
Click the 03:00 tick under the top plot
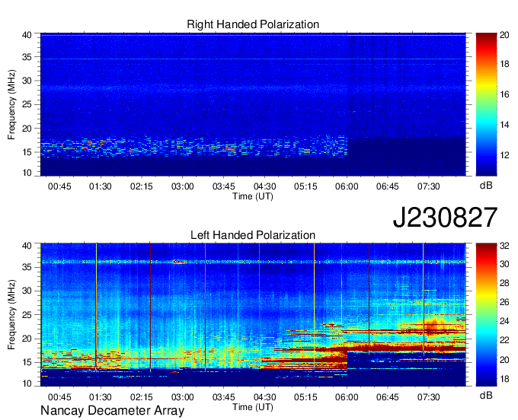[182, 186]
